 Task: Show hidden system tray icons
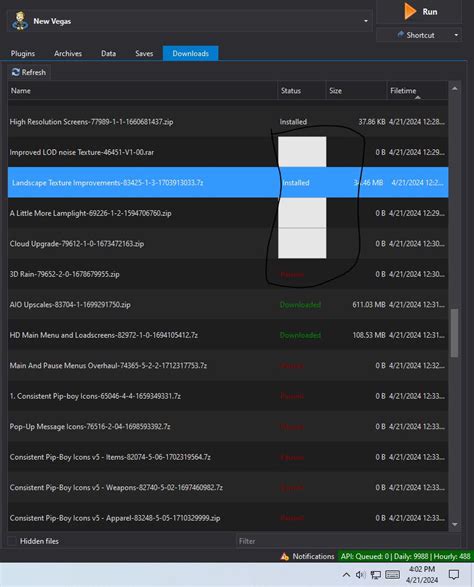click(x=346, y=575)
